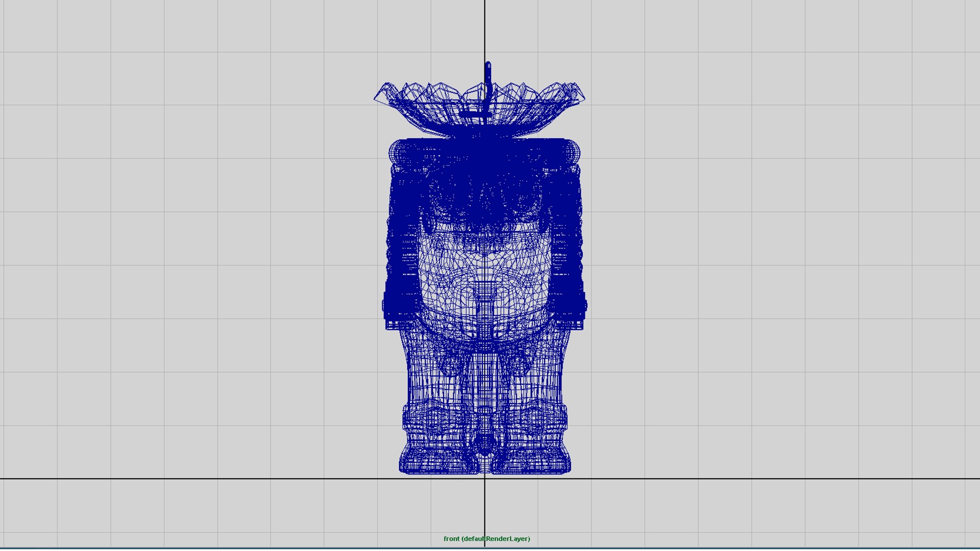Click the "front (defaultRenderLayer)" viewport label
980x551 pixels.
(486, 539)
